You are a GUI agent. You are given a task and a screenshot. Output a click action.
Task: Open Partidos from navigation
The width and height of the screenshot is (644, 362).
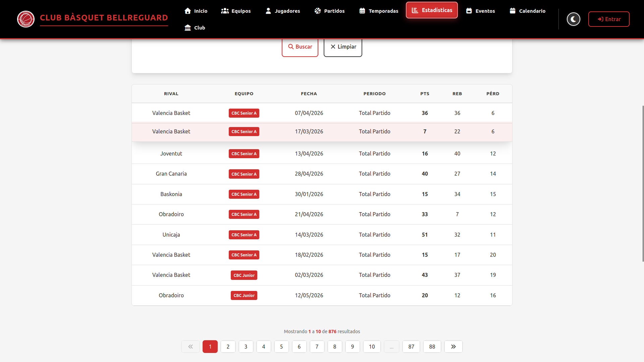(329, 11)
